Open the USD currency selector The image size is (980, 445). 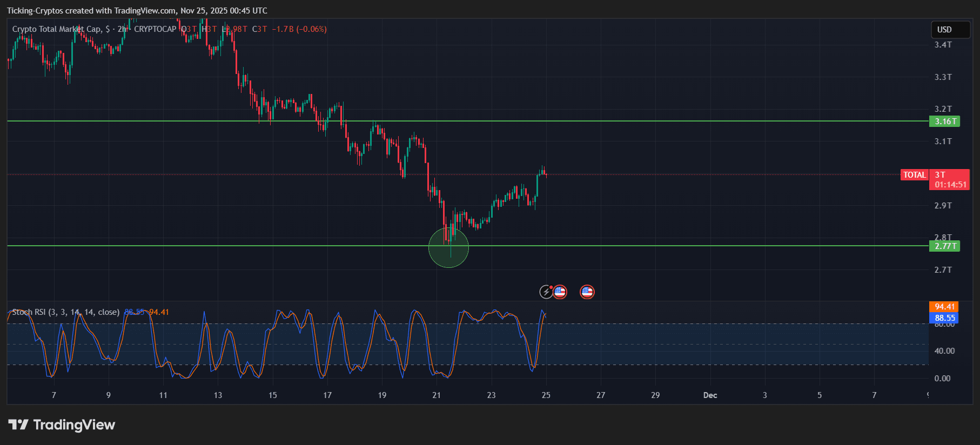click(950, 30)
